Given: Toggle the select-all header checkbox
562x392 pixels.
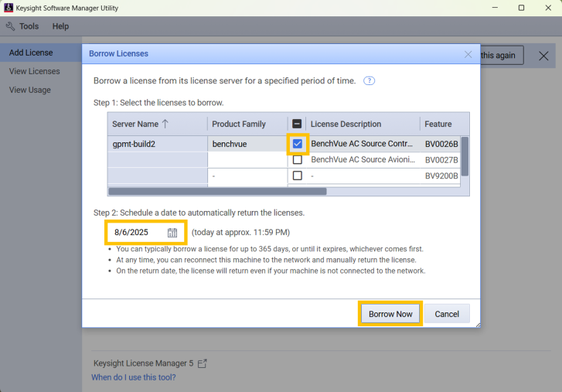Looking at the screenshot, I should (x=297, y=124).
